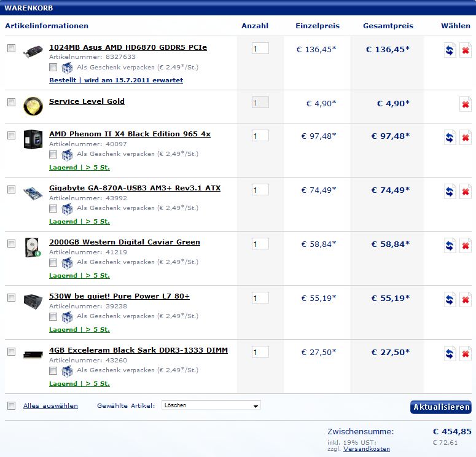Click the Aktualisieren button

[440, 407]
